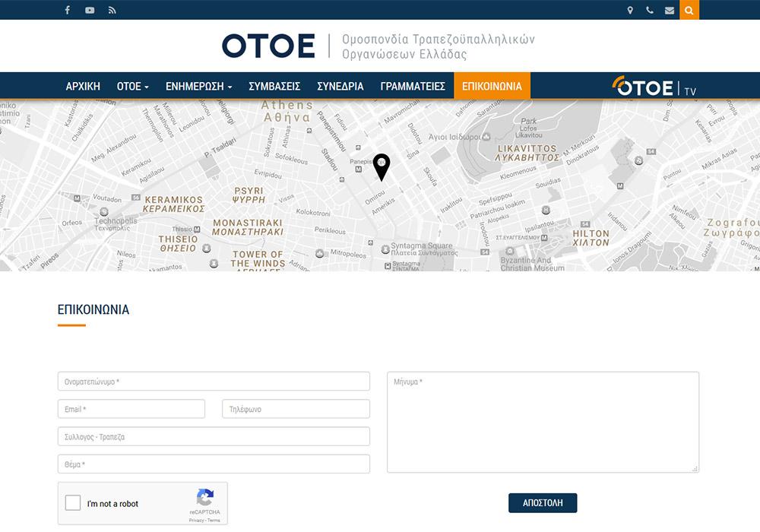Click the Ομοσπονδία Τραπεζοϋπαλληλικών tagline text
The image size is (760, 532).
(x=439, y=40)
